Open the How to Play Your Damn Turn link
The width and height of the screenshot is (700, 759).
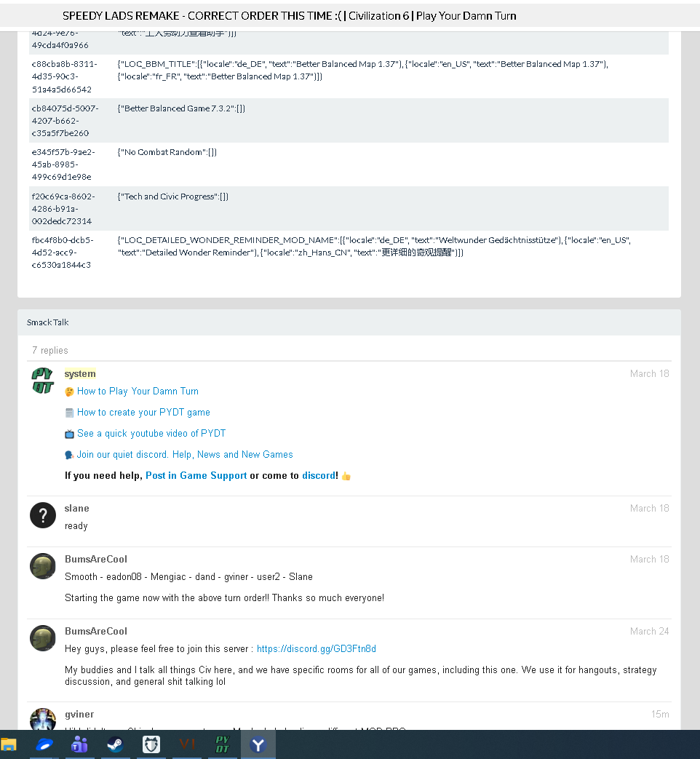click(138, 391)
